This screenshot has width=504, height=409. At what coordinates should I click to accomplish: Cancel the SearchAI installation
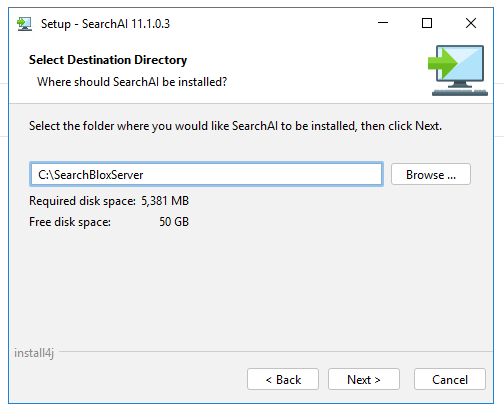pos(450,379)
